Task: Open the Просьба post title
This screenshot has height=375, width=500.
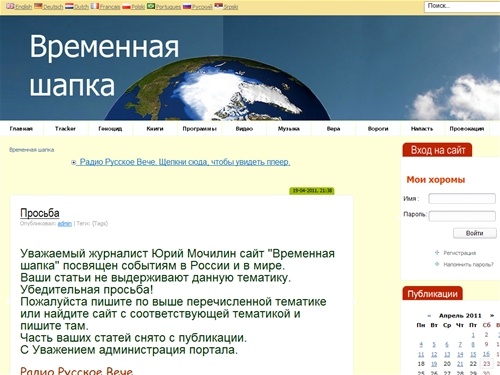Action: pos(40,213)
